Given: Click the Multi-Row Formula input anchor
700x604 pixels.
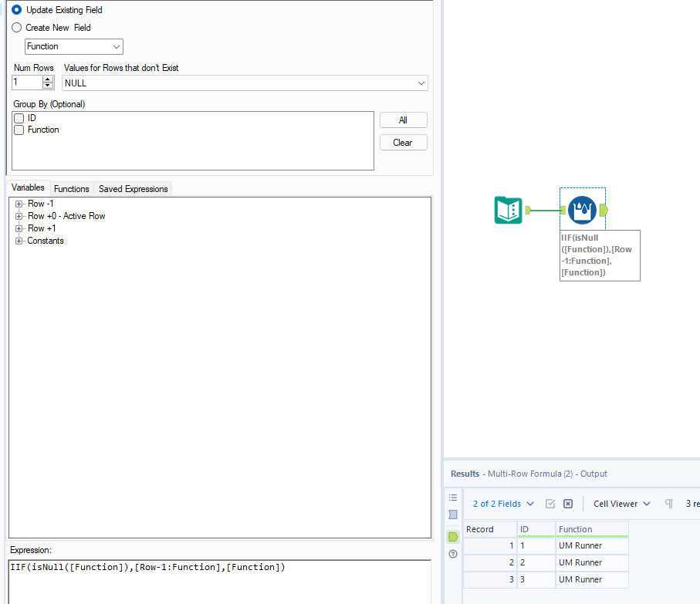Looking at the screenshot, I should (x=563, y=210).
